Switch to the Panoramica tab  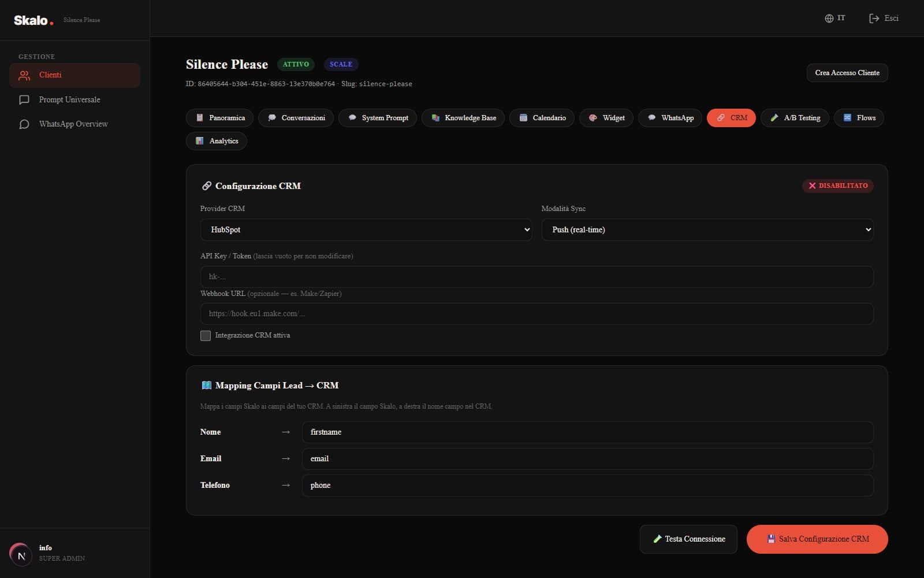pos(219,118)
